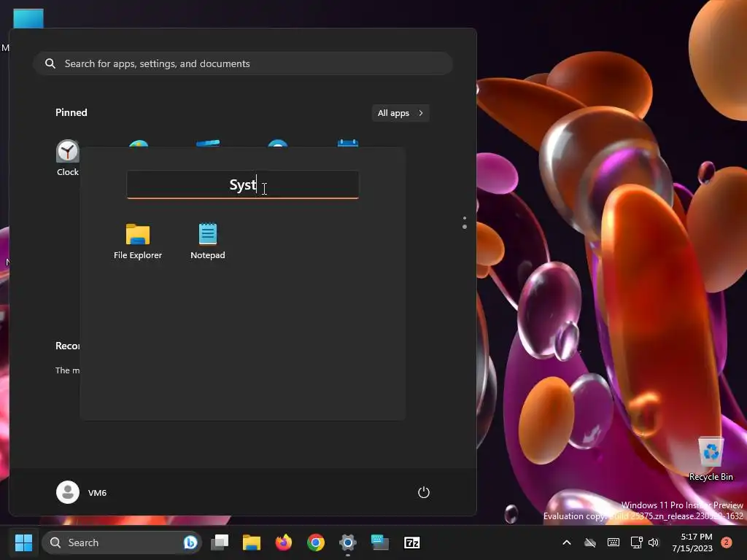The height and width of the screenshot is (560, 747).
Task: Open the touch keyboard tray icon
Action: [x=614, y=542]
